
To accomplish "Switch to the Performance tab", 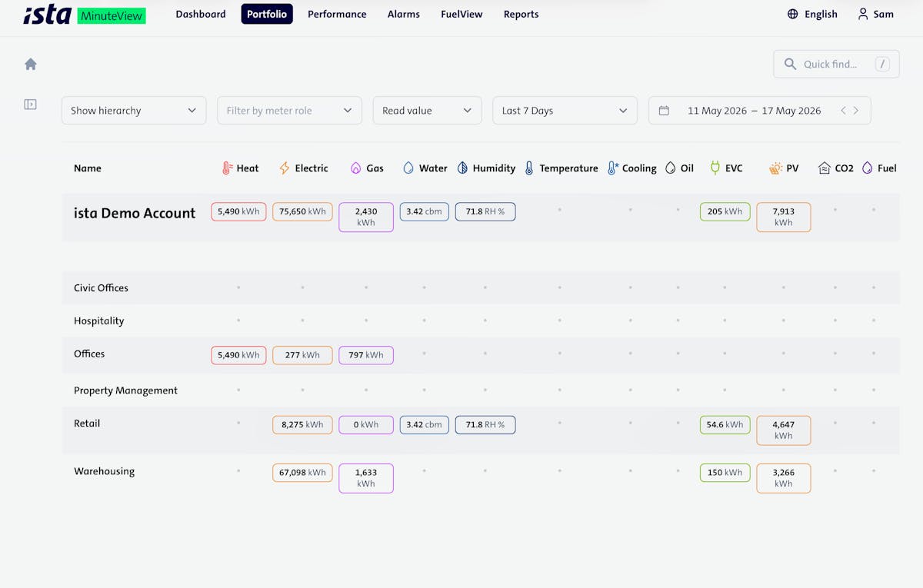I will (337, 14).
